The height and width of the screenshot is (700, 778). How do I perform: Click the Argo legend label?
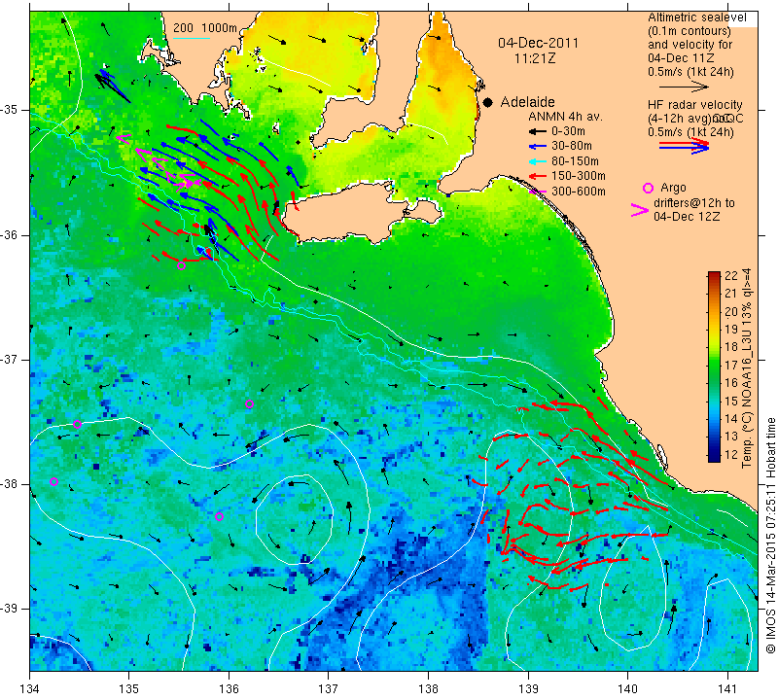tap(673, 188)
